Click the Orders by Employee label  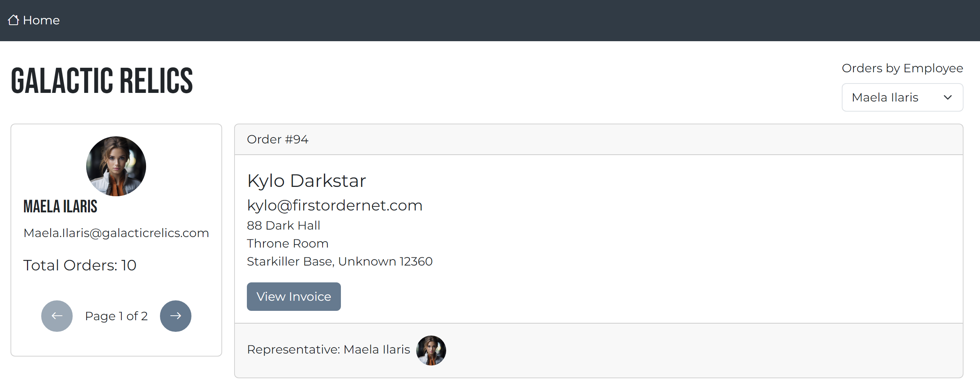[902, 68]
